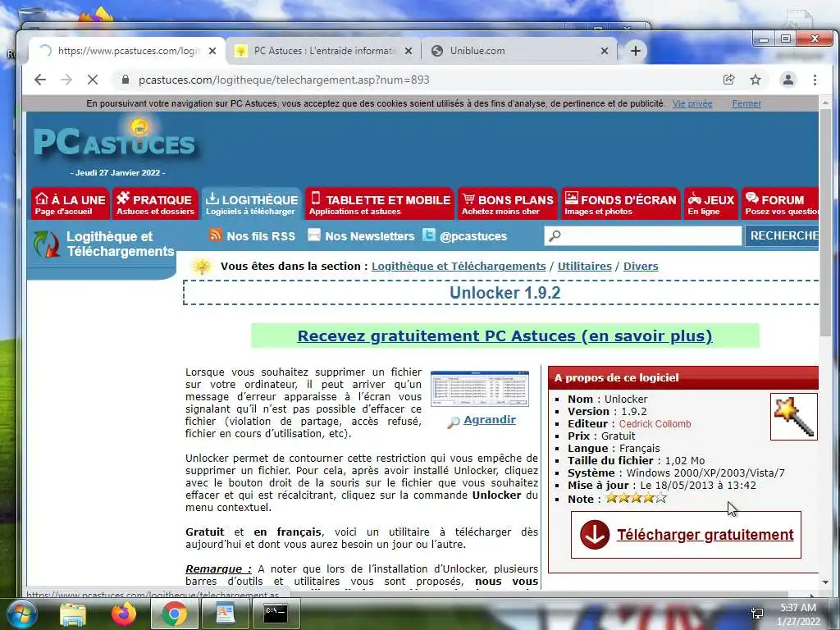This screenshot has height=630, width=840.
Task: Follow the Divers breadcrumb link
Action: 641,267
